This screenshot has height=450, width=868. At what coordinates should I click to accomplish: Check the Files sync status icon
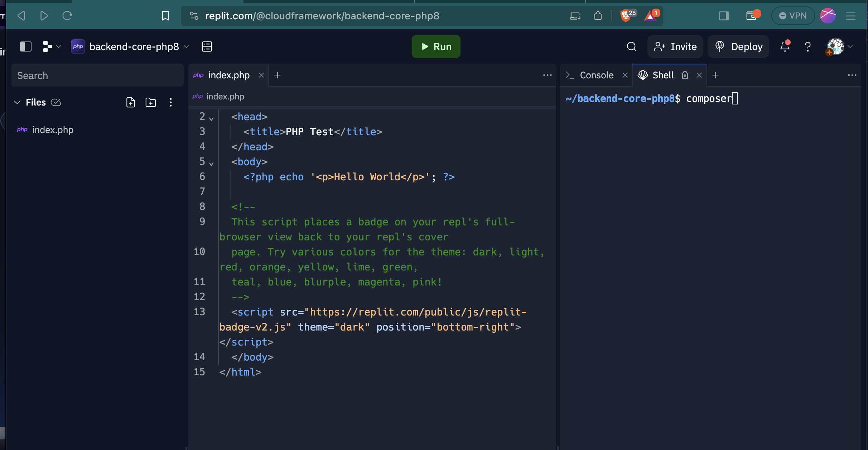coord(56,102)
